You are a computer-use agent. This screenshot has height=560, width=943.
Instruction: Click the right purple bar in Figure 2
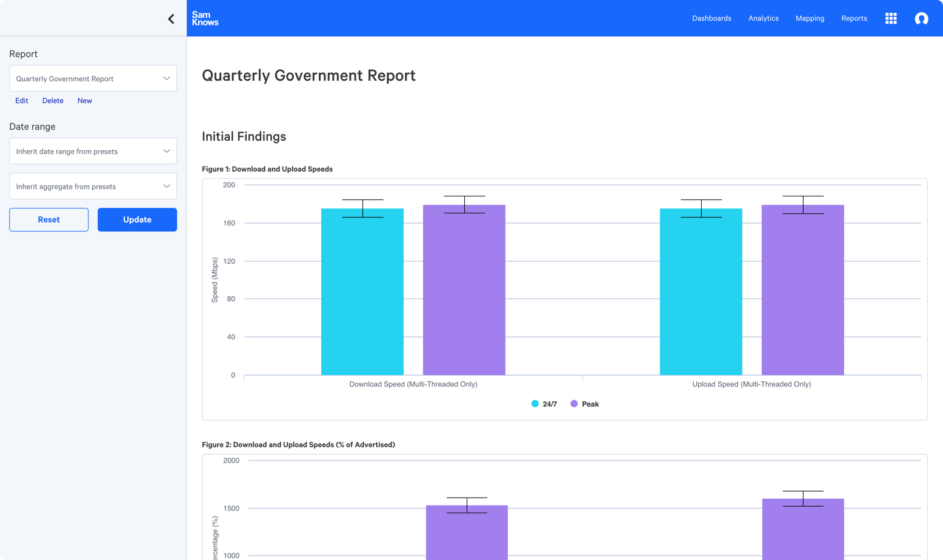click(803, 529)
